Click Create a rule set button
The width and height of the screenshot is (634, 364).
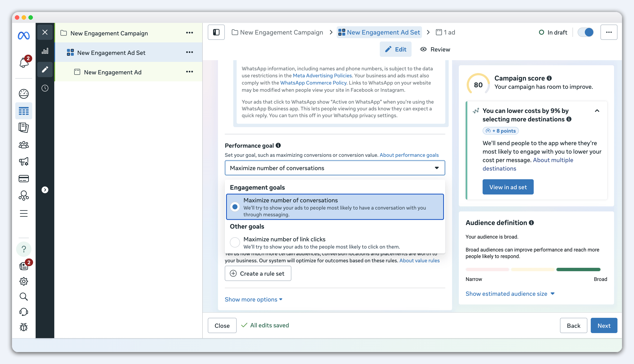[258, 274]
